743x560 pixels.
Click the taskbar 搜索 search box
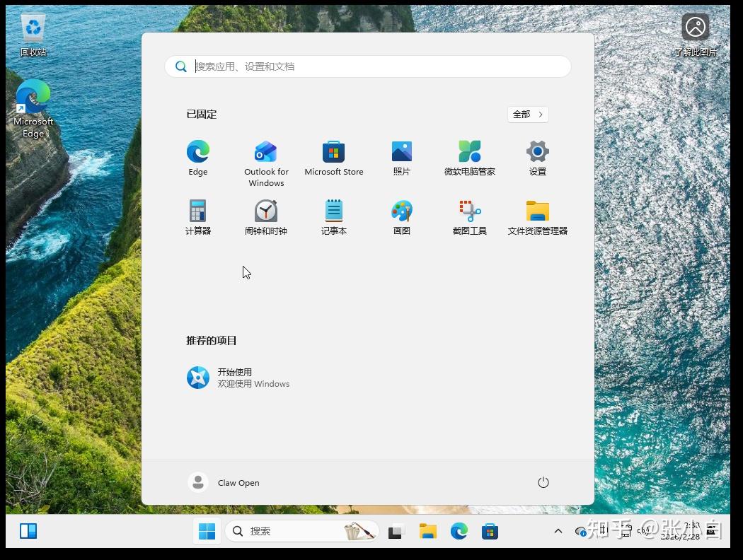click(302, 531)
